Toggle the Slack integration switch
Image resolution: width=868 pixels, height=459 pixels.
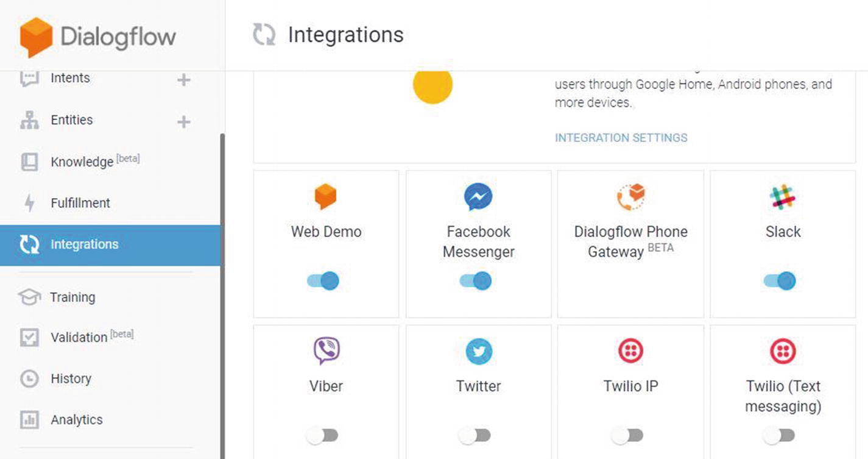780,280
